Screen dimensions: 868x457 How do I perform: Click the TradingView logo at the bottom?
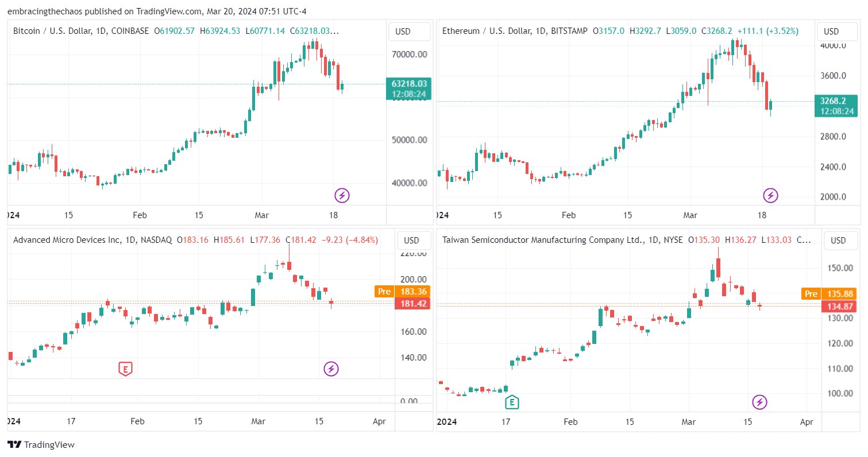pyautogui.click(x=41, y=444)
